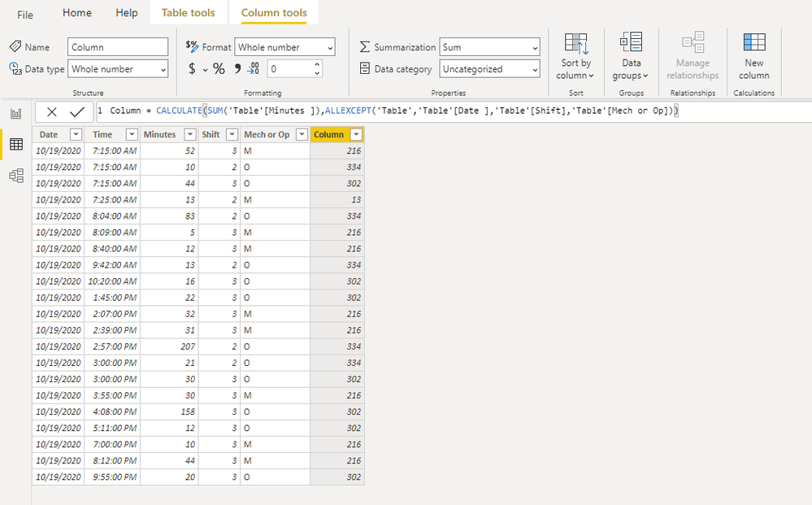812x505 pixels.
Task: Click the 9:55:00 PM time cell
Action: (x=112, y=477)
